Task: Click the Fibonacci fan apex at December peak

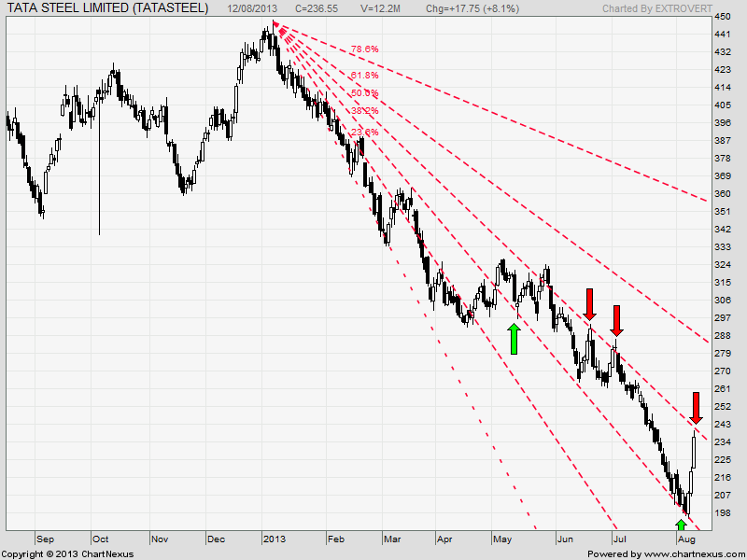Action: click(x=275, y=21)
